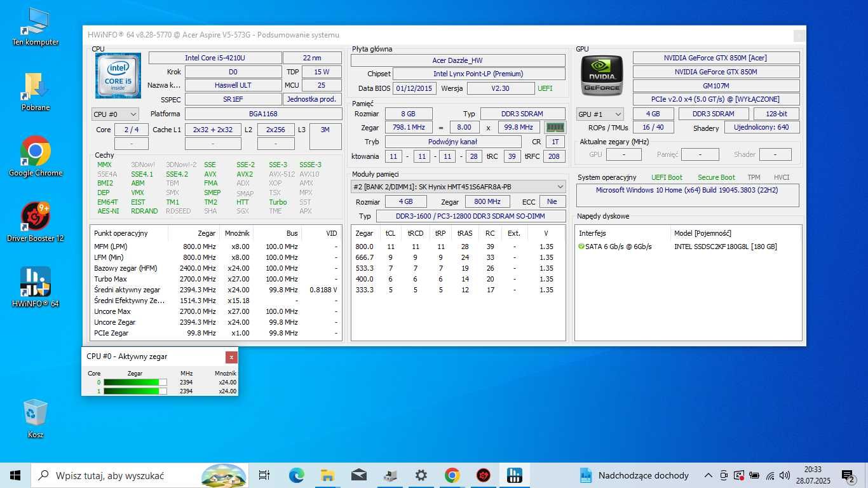The image size is (868, 488).
Task: Click the green SATA status checkmark icon
Action: coord(581,247)
